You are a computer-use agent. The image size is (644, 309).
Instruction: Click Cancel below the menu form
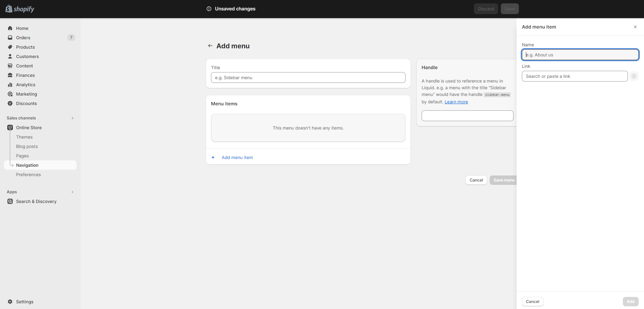(x=476, y=180)
